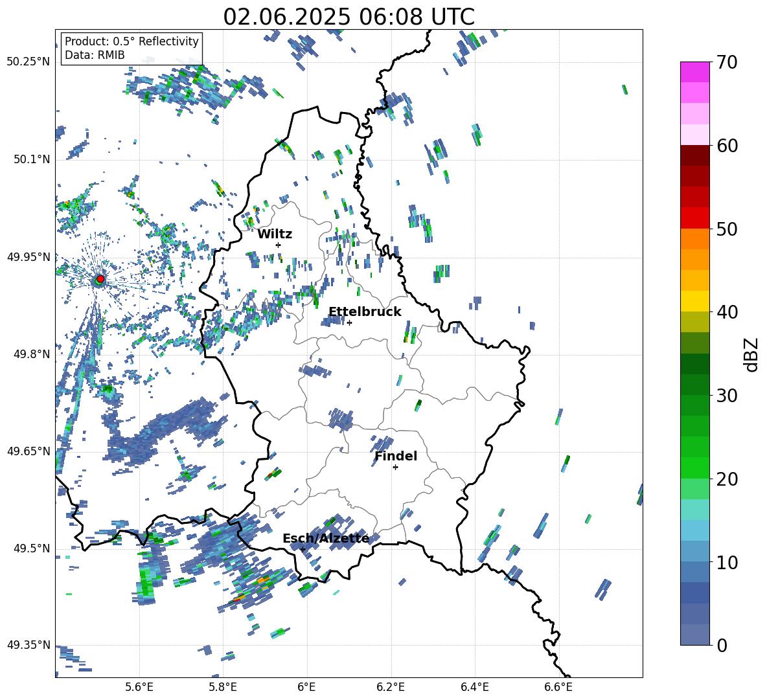Click the red radar site marker
This screenshot has width=767, height=700.
(x=100, y=278)
